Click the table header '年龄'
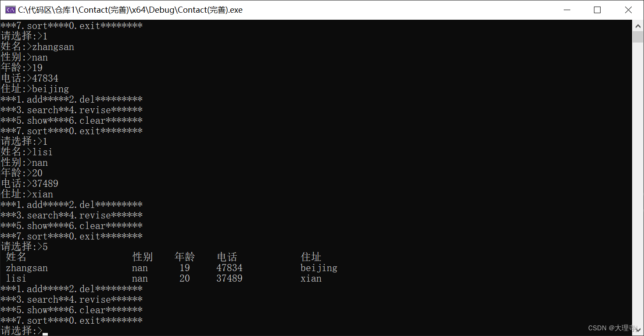 pos(185,257)
